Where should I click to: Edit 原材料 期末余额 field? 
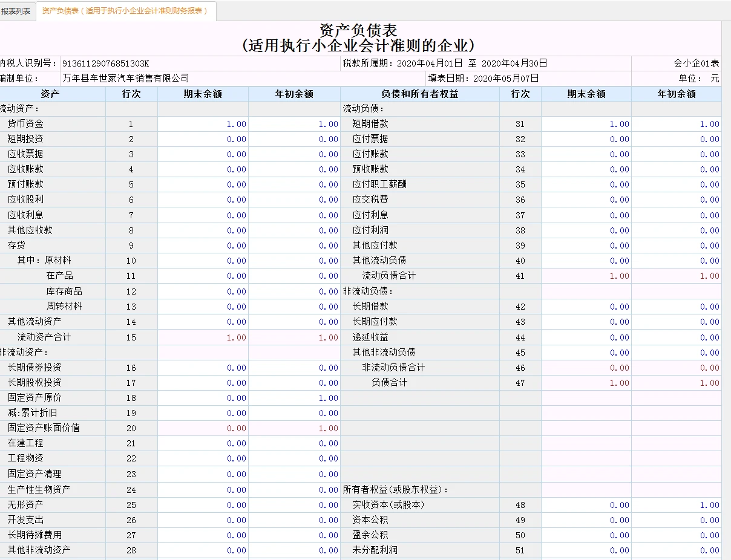[203, 261]
